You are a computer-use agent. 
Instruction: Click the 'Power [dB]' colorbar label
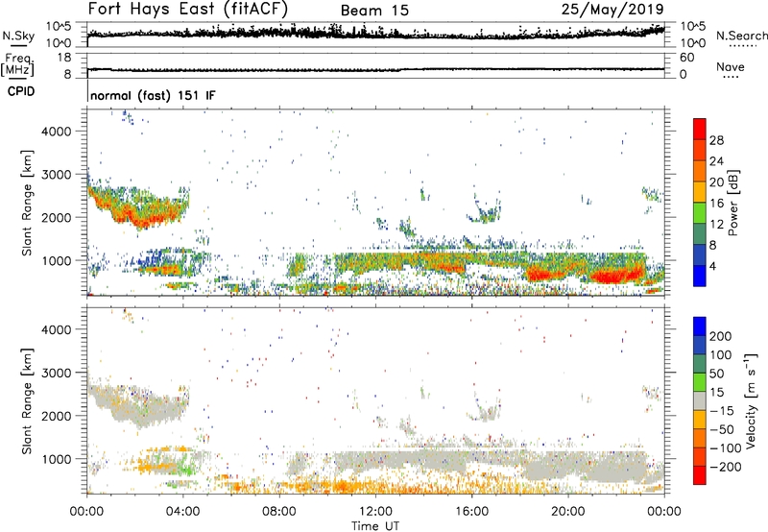click(733, 203)
